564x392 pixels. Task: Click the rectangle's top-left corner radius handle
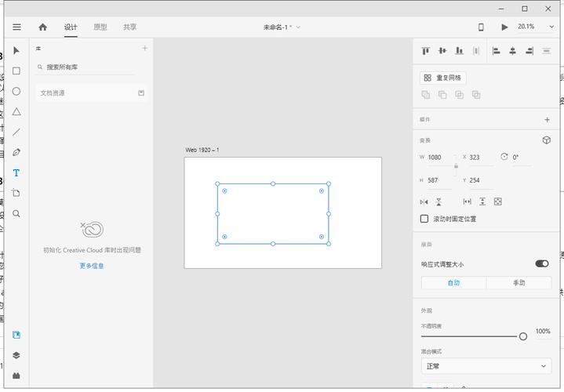click(x=224, y=191)
